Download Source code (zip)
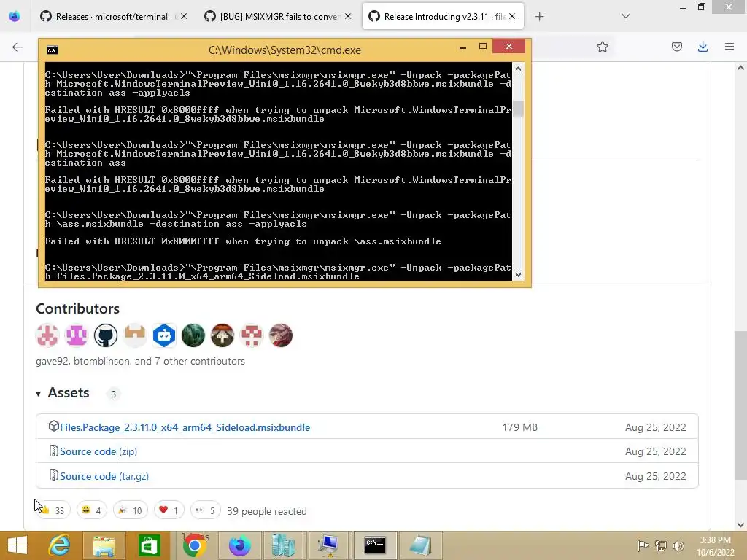This screenshot has width=747, height=560. coord(98,451)
